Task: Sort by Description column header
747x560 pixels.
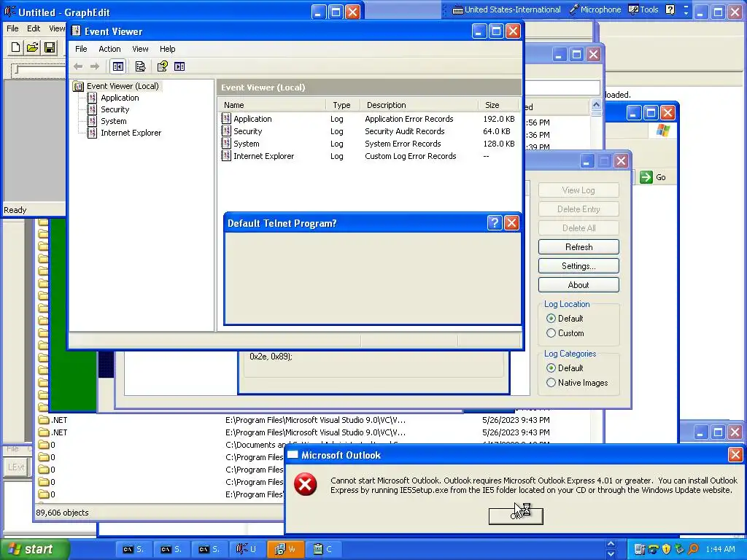Action: 419,105
